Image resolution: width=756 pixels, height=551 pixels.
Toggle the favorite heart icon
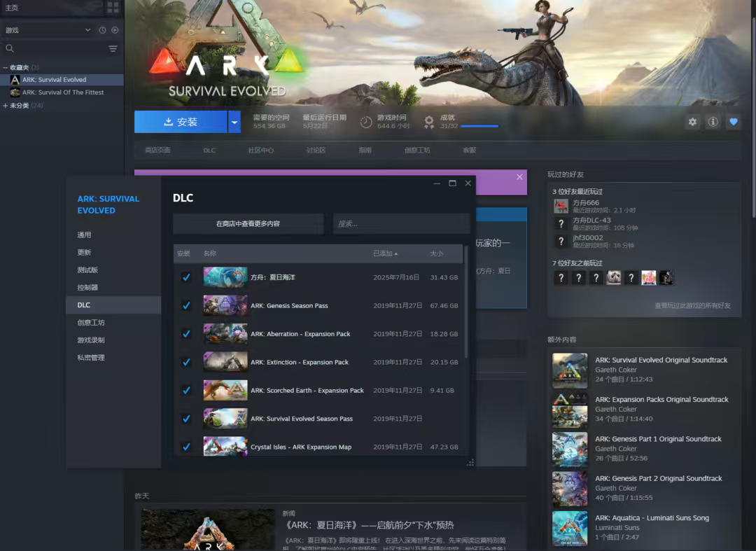tap(734, 122)
